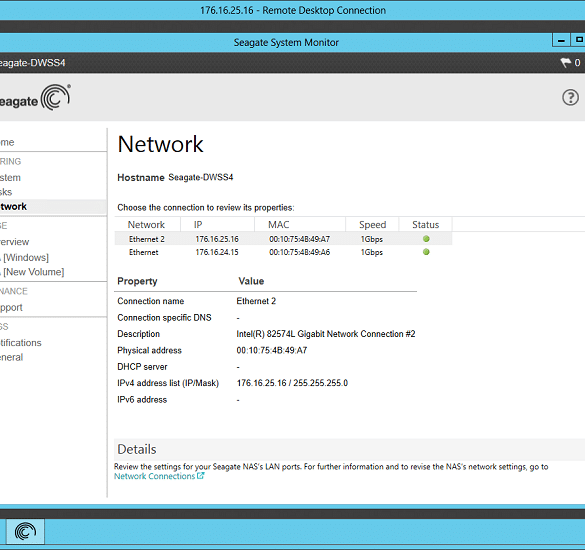This screenshot has height=550, width=585.
Task: Select the Ethernet 2 connection row
Action: (x=283, y=239)
